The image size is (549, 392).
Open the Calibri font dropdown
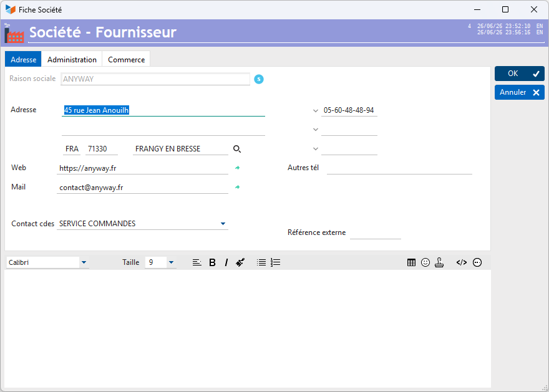(84, 262)
